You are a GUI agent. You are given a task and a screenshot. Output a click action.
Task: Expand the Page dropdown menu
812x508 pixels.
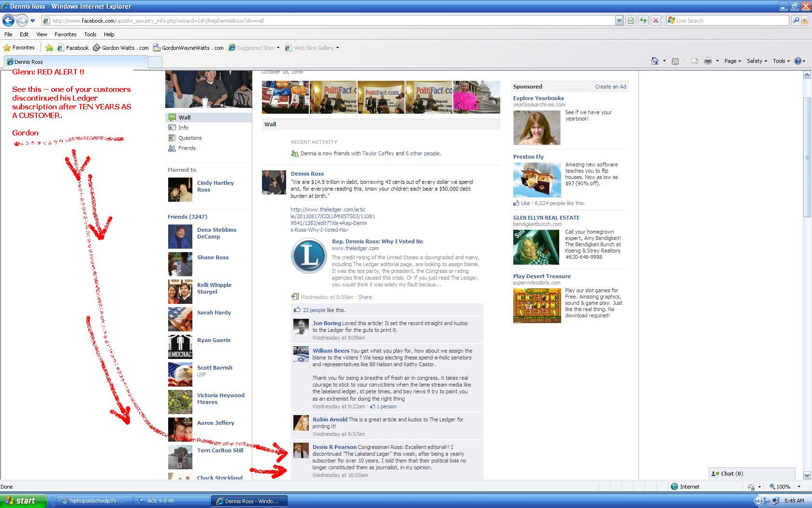coord(732,61)
